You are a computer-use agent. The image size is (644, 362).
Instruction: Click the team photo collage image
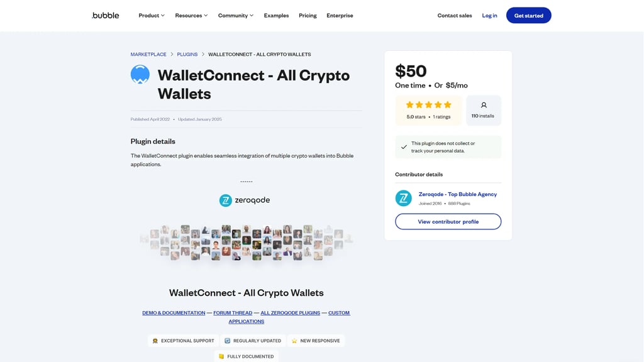pos(247,243)
